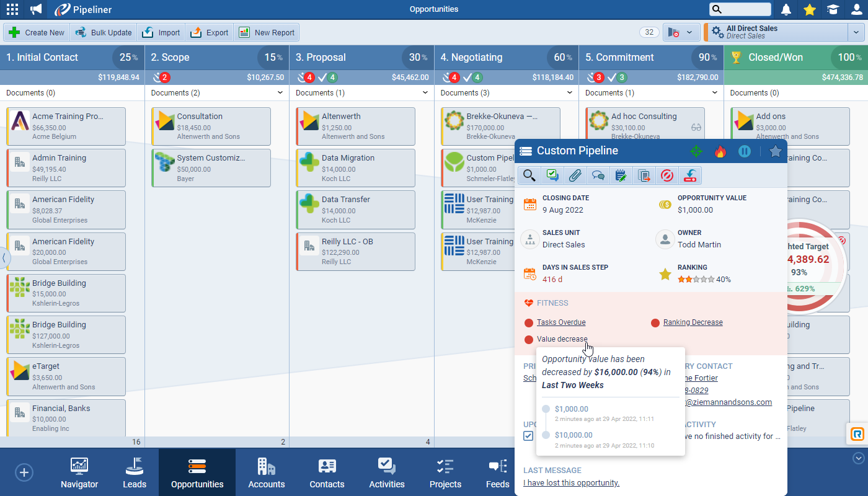The width and height of the screenshot is (868, 496).
Task: Open the "I have lost this opportunity." link
Action: tap(571, 483)
